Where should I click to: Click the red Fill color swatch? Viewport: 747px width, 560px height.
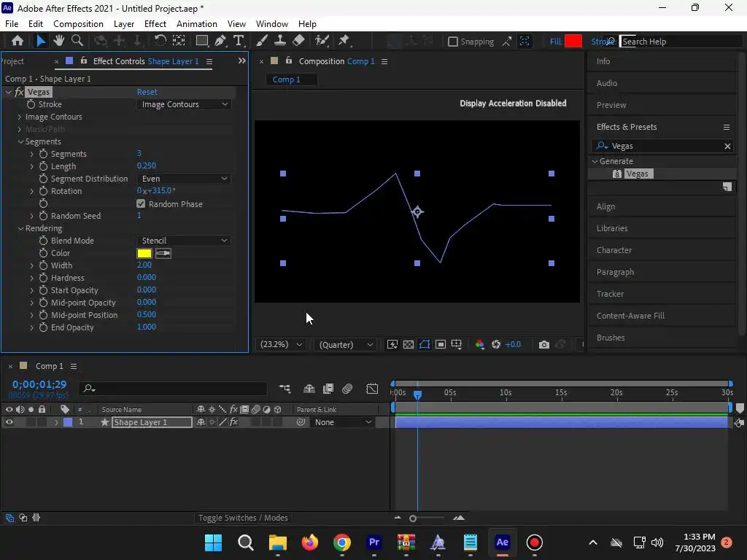click(x=573, y=42)
